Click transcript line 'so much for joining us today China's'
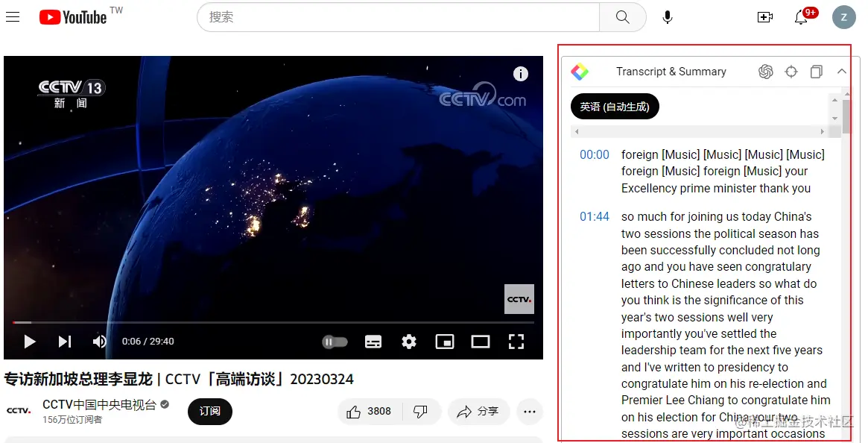Viewport: 868px width, 443px height. click(716, 217)
